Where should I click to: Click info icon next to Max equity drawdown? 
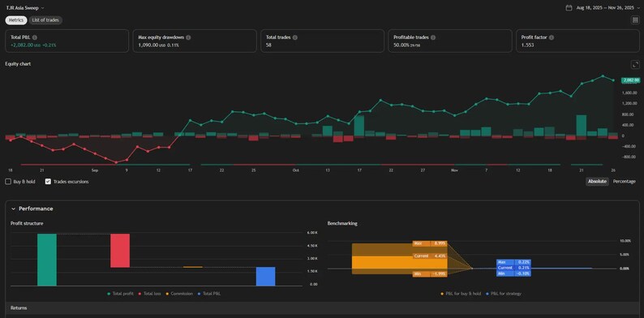[x=188, y=37]
